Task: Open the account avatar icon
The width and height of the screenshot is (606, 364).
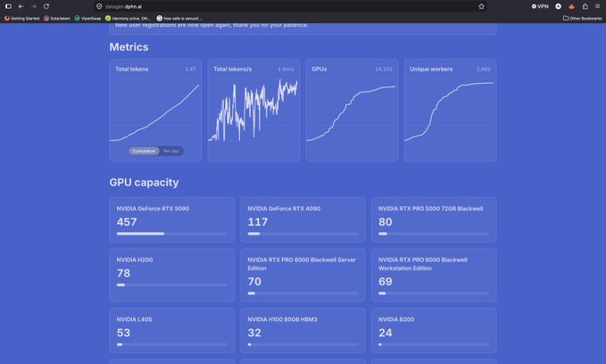Action: point(558,6)
